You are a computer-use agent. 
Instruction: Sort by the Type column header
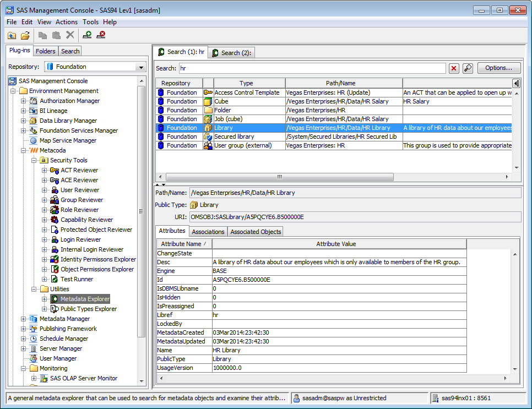click(x=249, y=84)
